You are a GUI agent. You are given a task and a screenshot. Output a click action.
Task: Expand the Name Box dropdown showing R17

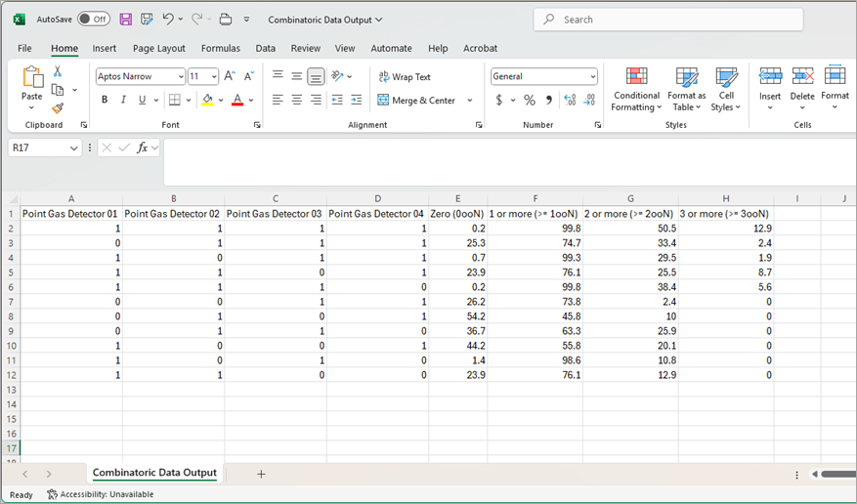tap(74, 147)
